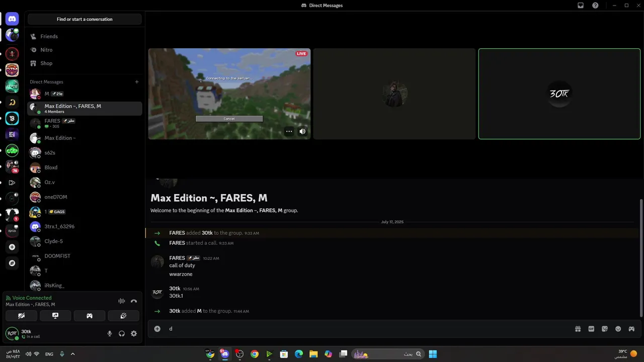
Task: Open DM with 3trx.1_63296
Action: click(x=85, y=226)
